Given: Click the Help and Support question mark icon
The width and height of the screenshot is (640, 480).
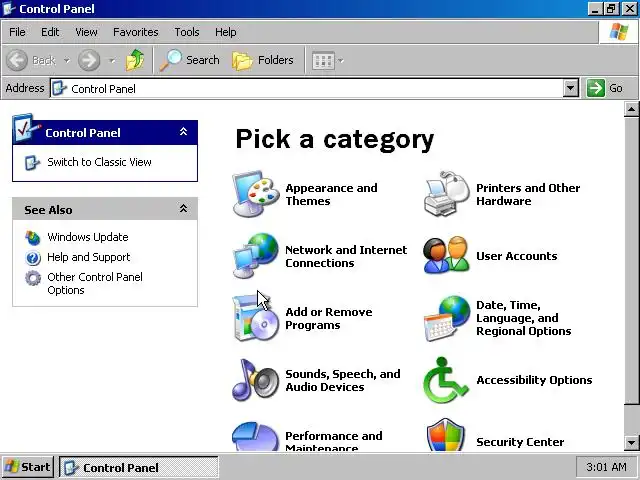Looking at the screenshot, I should (33, 258).
